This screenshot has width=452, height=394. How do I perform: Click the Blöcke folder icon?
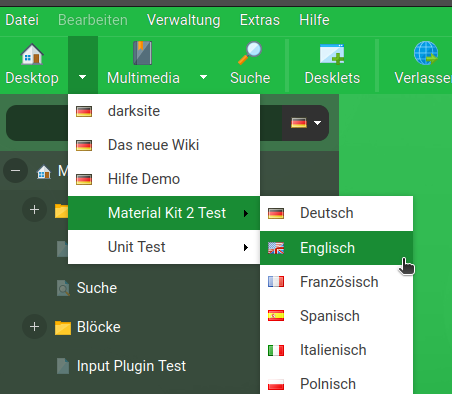point(63,327)
